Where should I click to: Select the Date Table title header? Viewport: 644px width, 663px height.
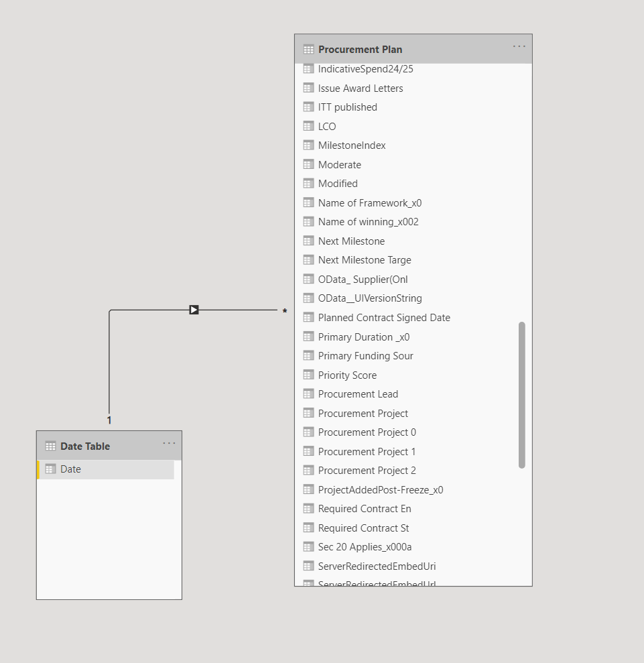[85, 446]
